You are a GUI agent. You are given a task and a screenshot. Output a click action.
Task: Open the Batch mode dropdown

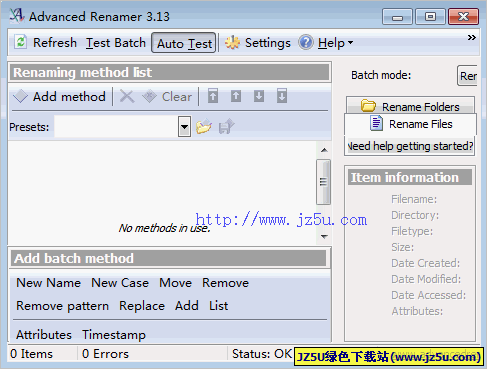pyautogui.click(x=467, y=76)
